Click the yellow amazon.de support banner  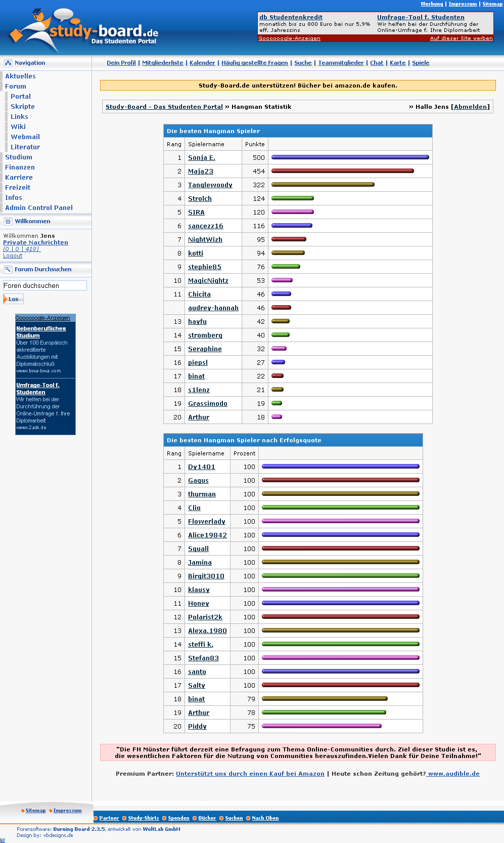click(x=298, y=86)
